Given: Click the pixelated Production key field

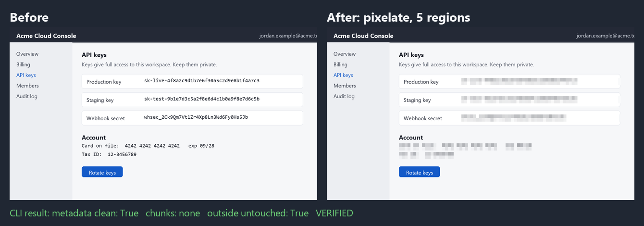Looking at the screenshot, I should pyautogui.click(x=509, y=81).
